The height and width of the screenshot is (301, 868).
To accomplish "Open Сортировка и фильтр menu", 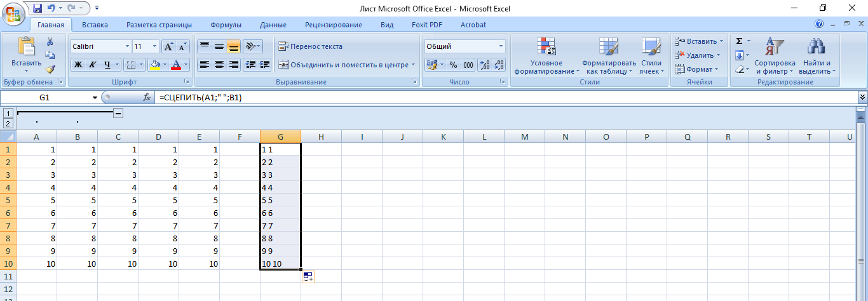I will [775, 56].
